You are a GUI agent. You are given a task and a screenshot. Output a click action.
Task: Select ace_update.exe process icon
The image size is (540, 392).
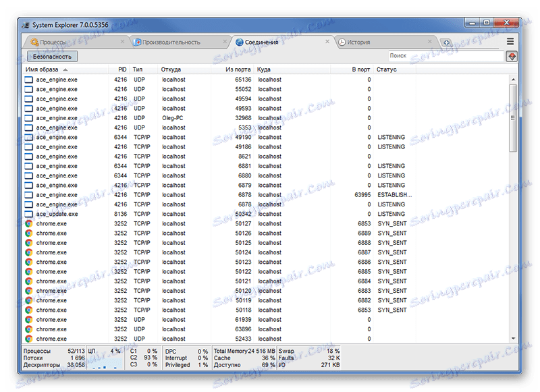coord(29,214)
